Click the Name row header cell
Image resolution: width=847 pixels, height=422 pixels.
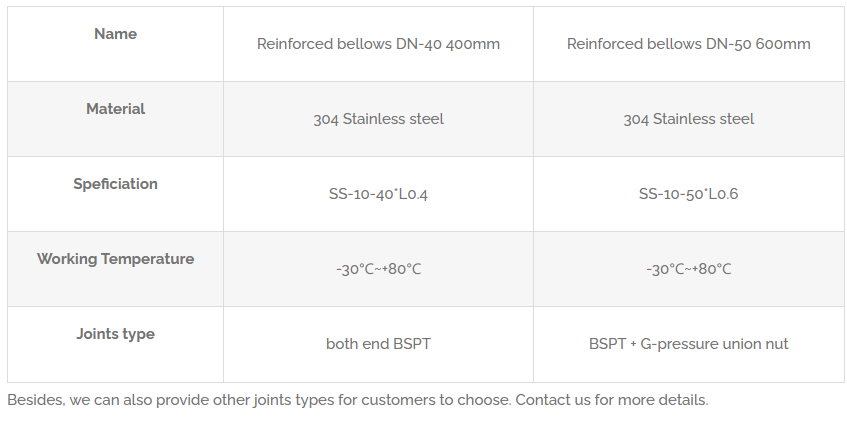[115, 34]
